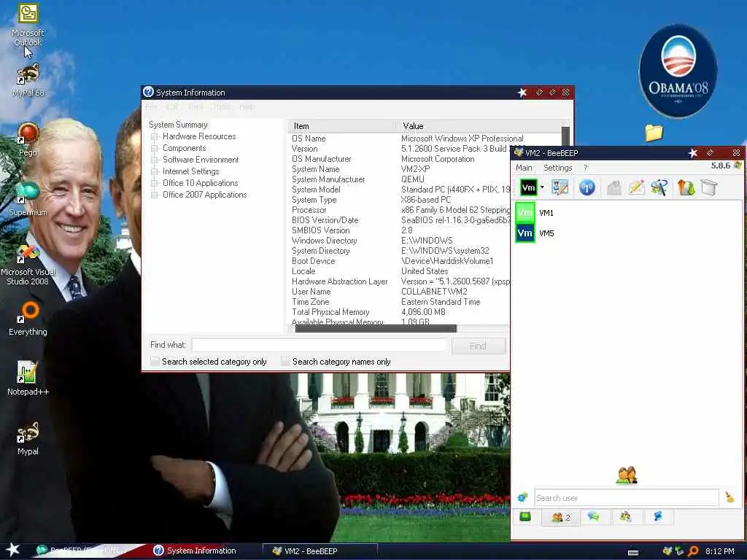747x560 pixels.
Task: Click the horizontal scrollbar in System Information
Action: 376,329
